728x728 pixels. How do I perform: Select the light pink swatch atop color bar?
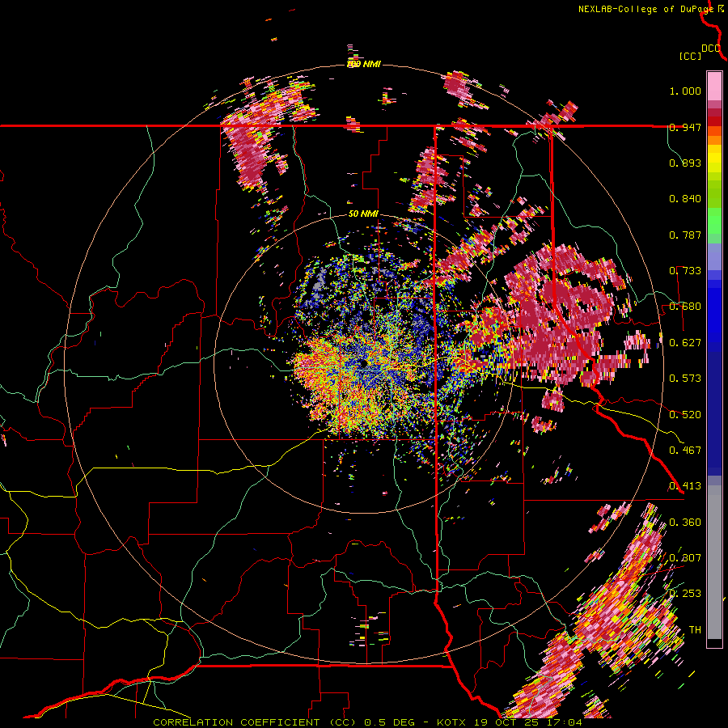click(x=714, y=86)
